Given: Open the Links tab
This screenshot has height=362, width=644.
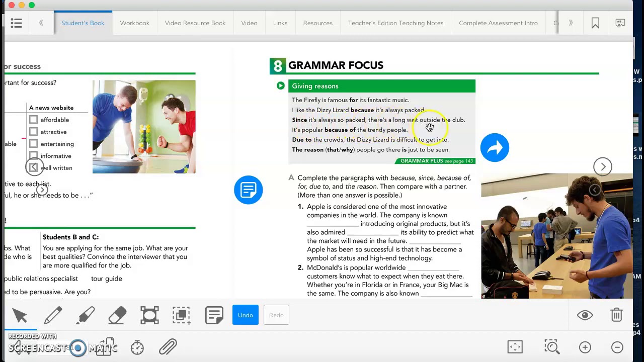Looking at the screenshot, I should pyautogui.click(x=280, y=23).
